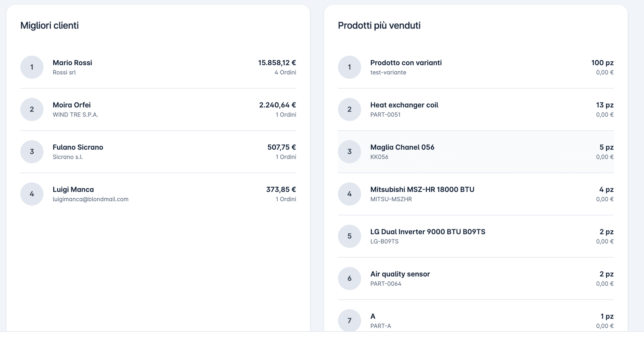Click rank 1 badge for Prodotto con varianti
The height and width of the screenshot is (337, 644).
(349, 67)
